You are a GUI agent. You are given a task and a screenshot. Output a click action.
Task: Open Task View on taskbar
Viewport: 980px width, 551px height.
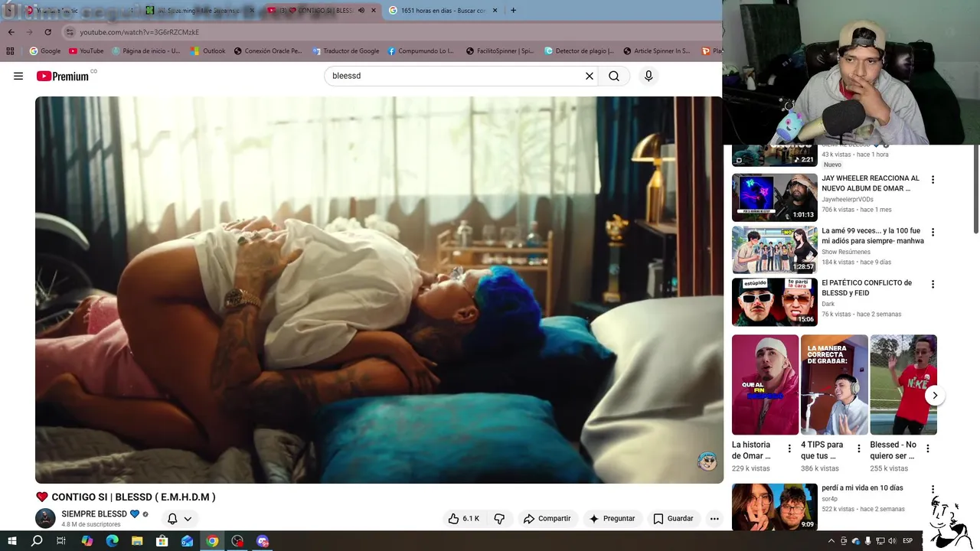click(61, 541)
